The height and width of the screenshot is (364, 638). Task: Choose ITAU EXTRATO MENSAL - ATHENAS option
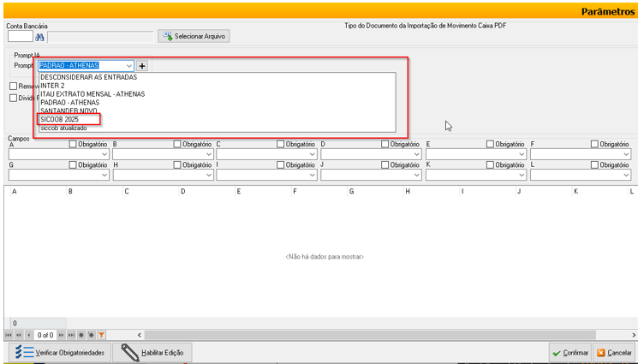click(92, 93)
